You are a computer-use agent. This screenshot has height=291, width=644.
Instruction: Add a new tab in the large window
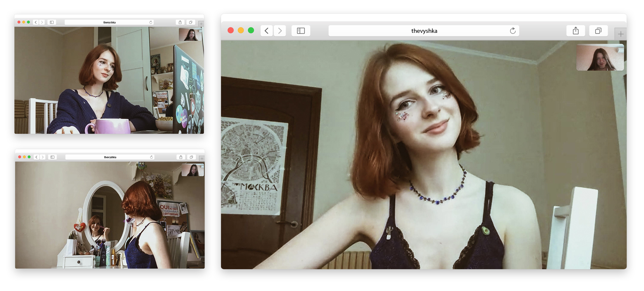pos(621,34)
